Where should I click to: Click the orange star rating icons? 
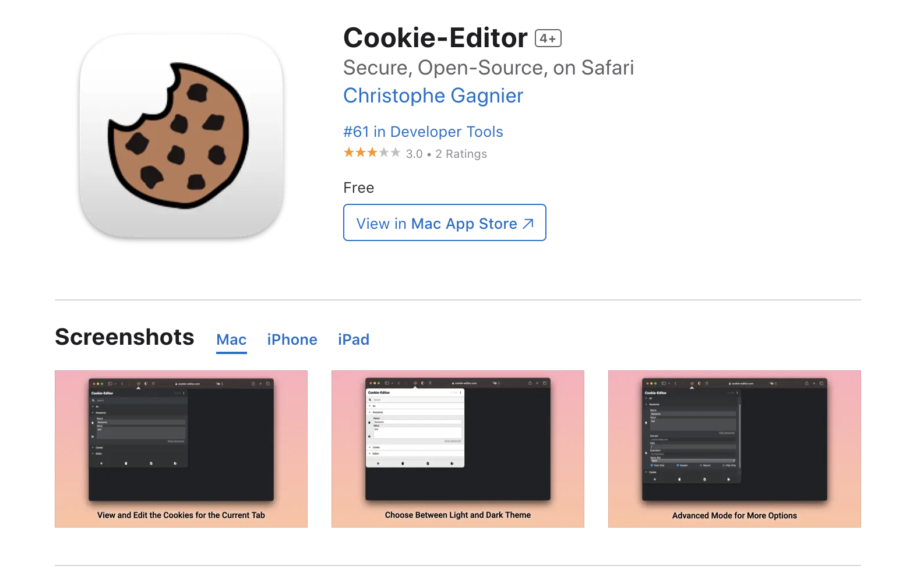click(x=372, y=153)
